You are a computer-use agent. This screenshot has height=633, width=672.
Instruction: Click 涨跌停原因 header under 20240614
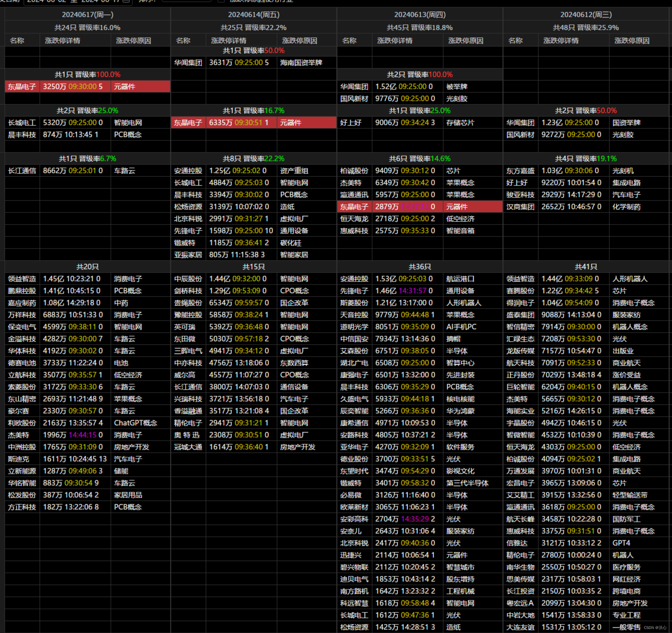coord(300,41)
